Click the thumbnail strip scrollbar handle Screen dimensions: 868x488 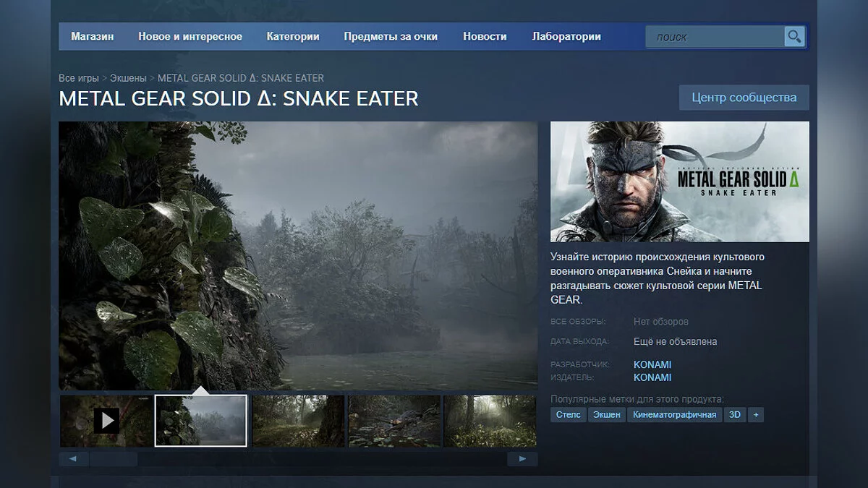click(114, 459)
